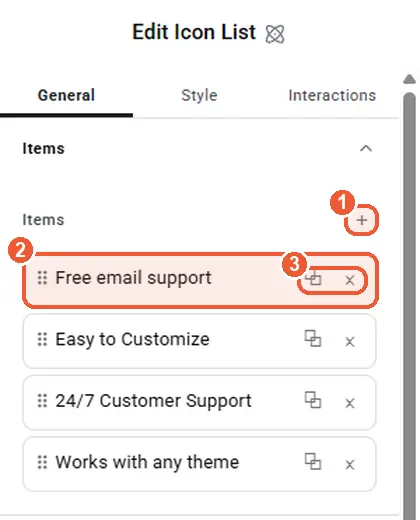
Task: Remove the Free email support item
Action: point(350,280)
